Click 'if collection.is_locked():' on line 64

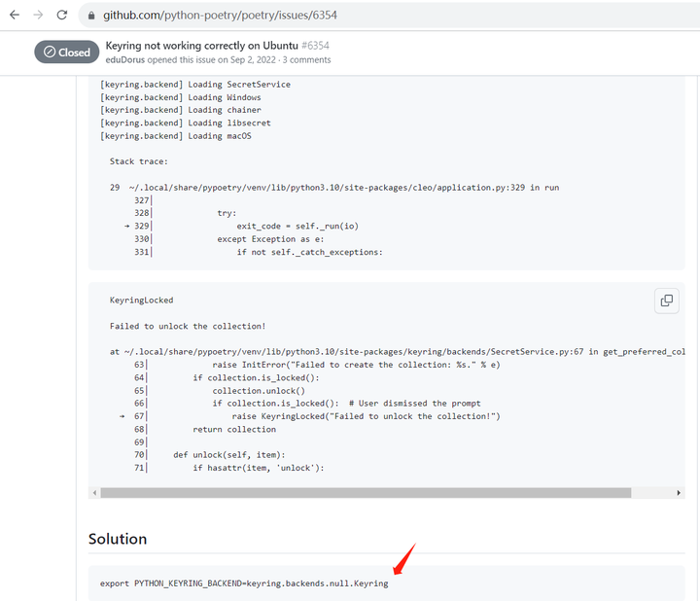point(257,377)
